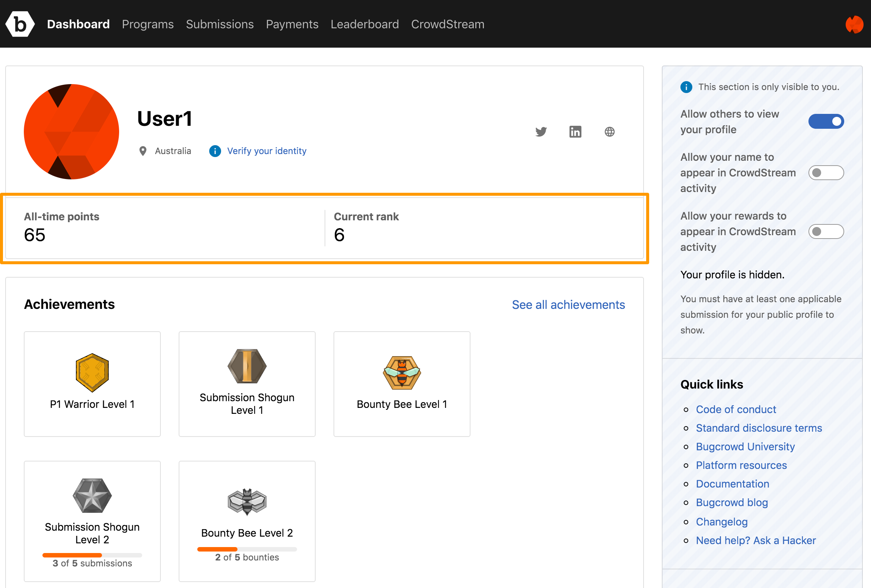The width and height of the screenshot is (871, 588).
Task: Enable 'Allow your rewards to appear in CrowdStream' toggle
Action: click(826, 231)
